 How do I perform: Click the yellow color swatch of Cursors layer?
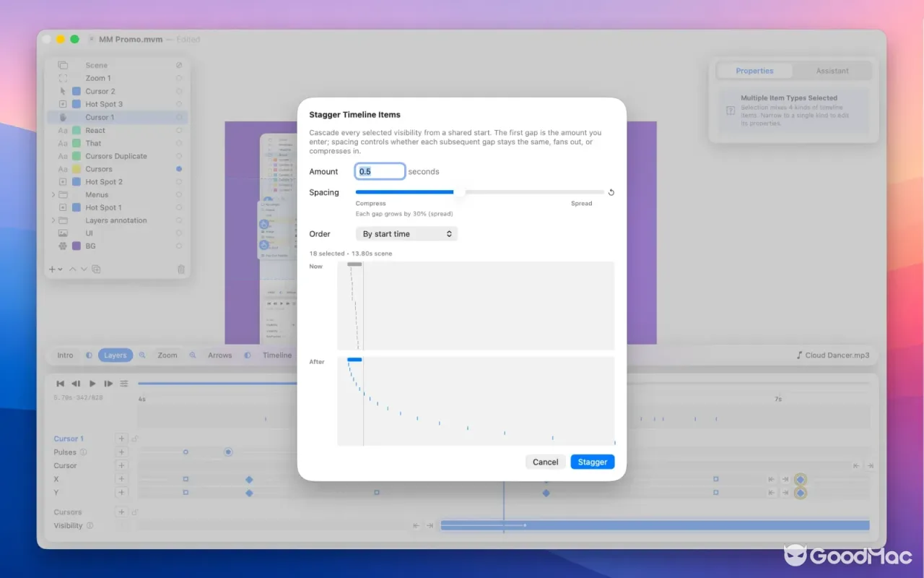pos(77,169)
